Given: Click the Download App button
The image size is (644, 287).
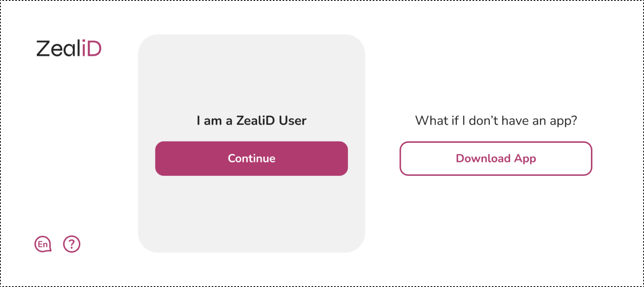Looking at the screenshot, I should click(x=495, y=158).
